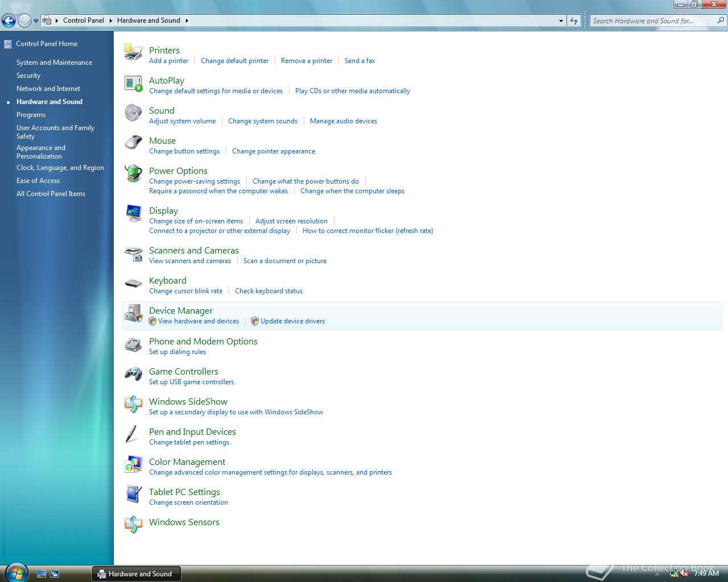Open Programs category in sidebar
This screenshot has height=582, width=728.
pos(31,115)
